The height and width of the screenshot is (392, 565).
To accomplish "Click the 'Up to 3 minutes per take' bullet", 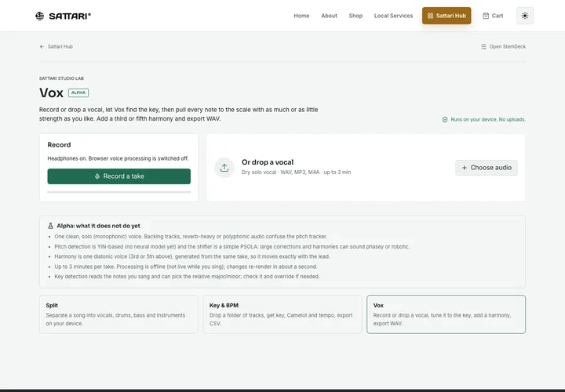I will coord(185,267).
